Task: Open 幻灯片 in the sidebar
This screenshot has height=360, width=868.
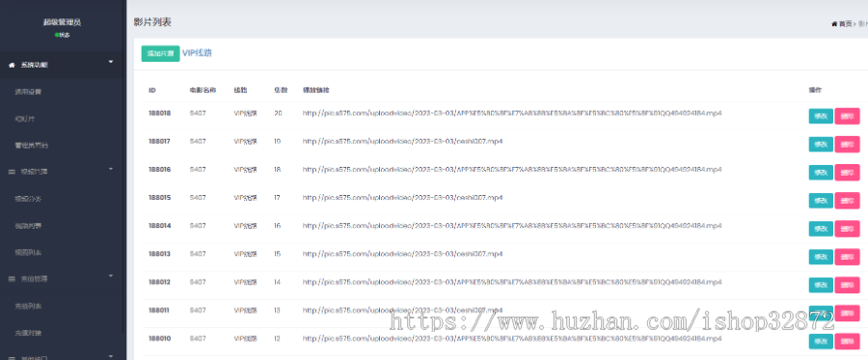Action: pyautogui.click(x=25, y=119)
